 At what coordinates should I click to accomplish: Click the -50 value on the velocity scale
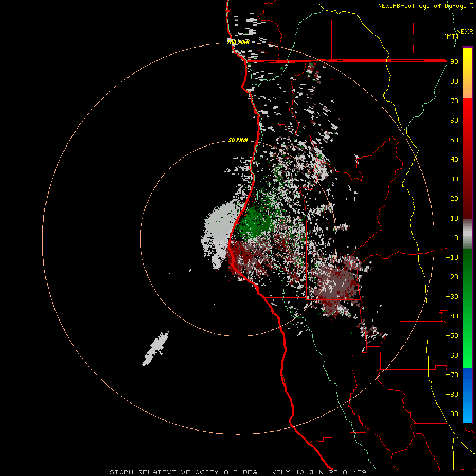[452, 336]
